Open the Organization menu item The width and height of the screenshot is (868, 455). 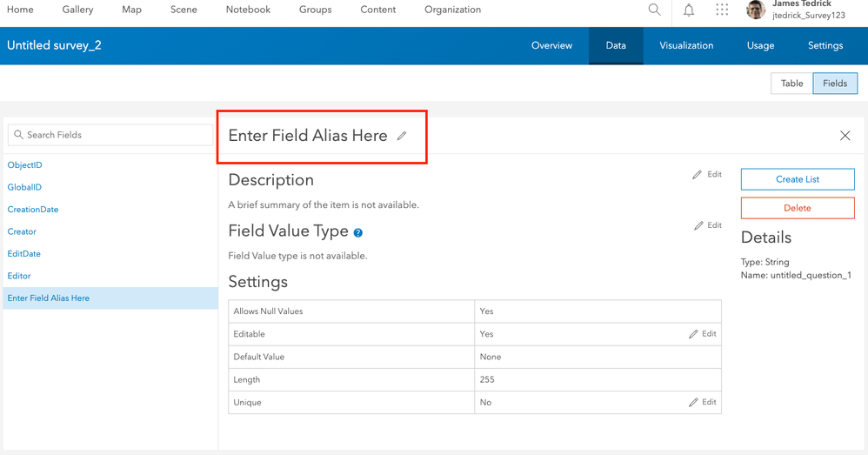click(x=452, y=10)
